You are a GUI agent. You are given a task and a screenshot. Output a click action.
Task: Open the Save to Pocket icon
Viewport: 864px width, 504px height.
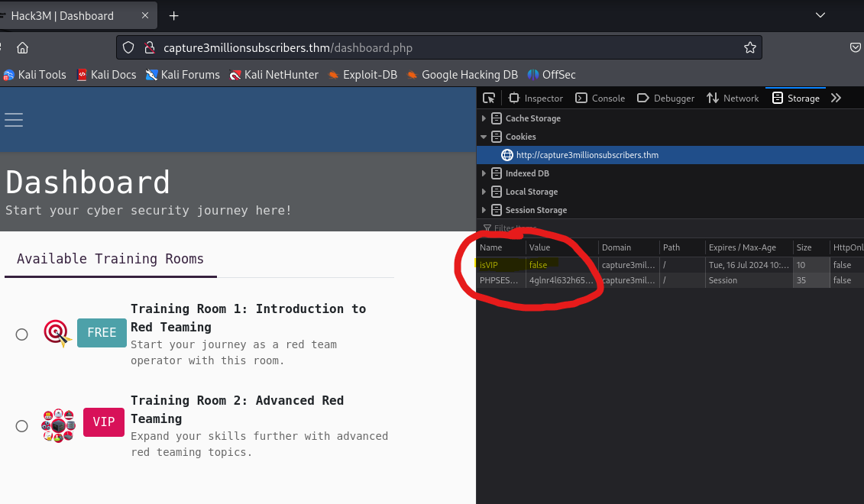pos(855,47)
